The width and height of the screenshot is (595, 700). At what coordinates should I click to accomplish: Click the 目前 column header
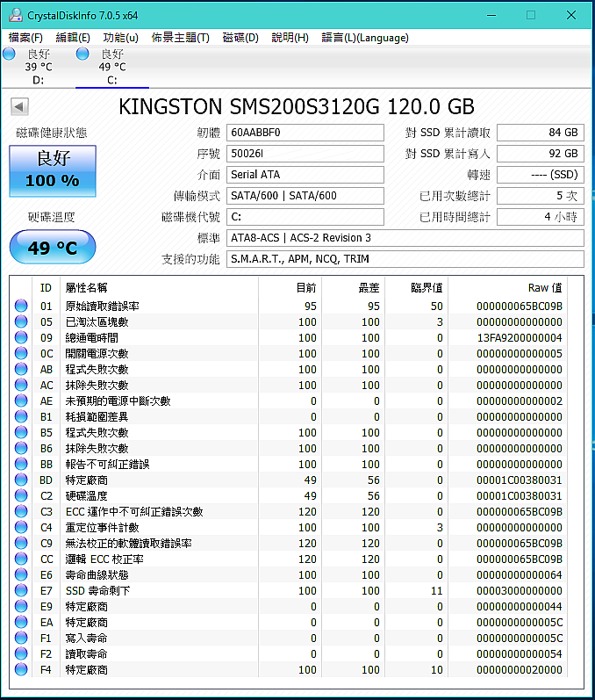point(290,288)
